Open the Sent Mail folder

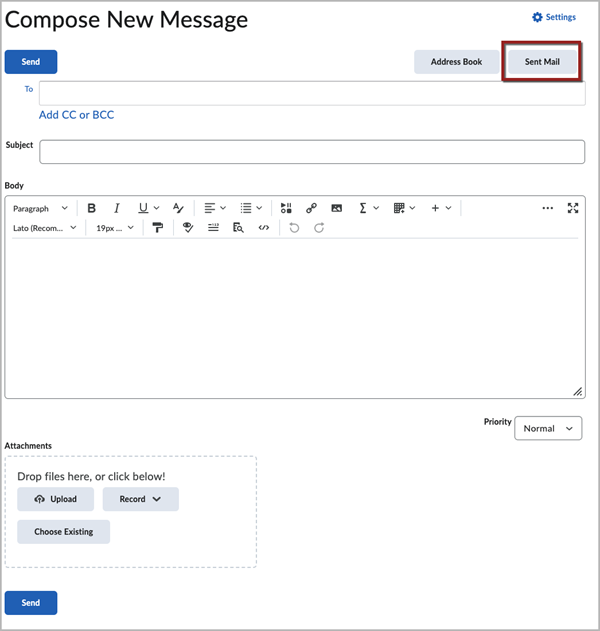(542, 62)
